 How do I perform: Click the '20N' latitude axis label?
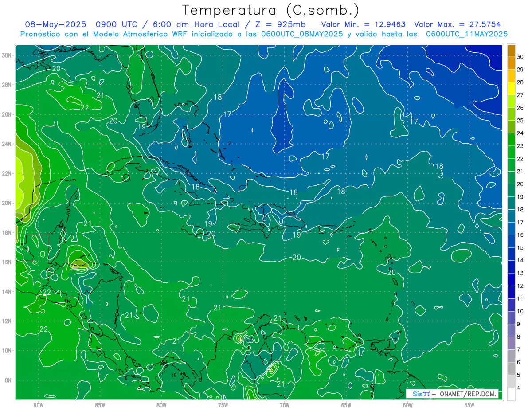click(7, 203)
